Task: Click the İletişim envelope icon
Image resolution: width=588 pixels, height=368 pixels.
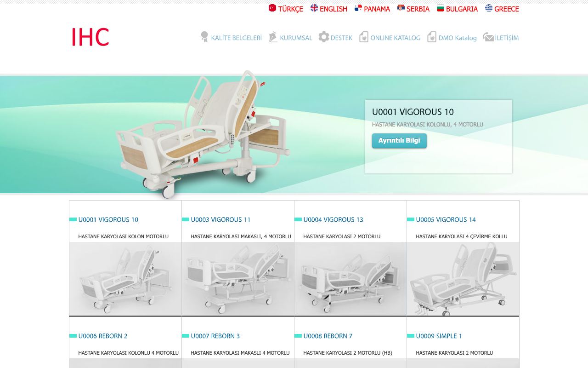Action: [x=488, y=37]
